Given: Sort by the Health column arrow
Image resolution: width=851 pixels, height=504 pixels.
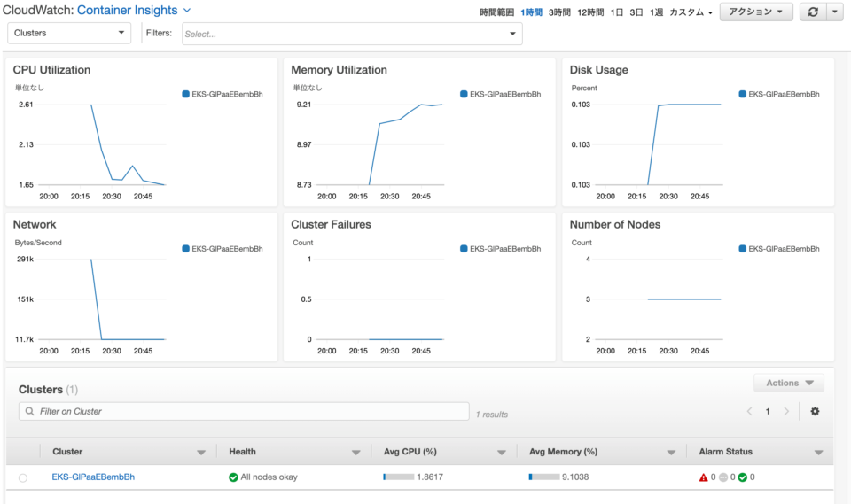Looking at the screenshot, I should (356, 452).
